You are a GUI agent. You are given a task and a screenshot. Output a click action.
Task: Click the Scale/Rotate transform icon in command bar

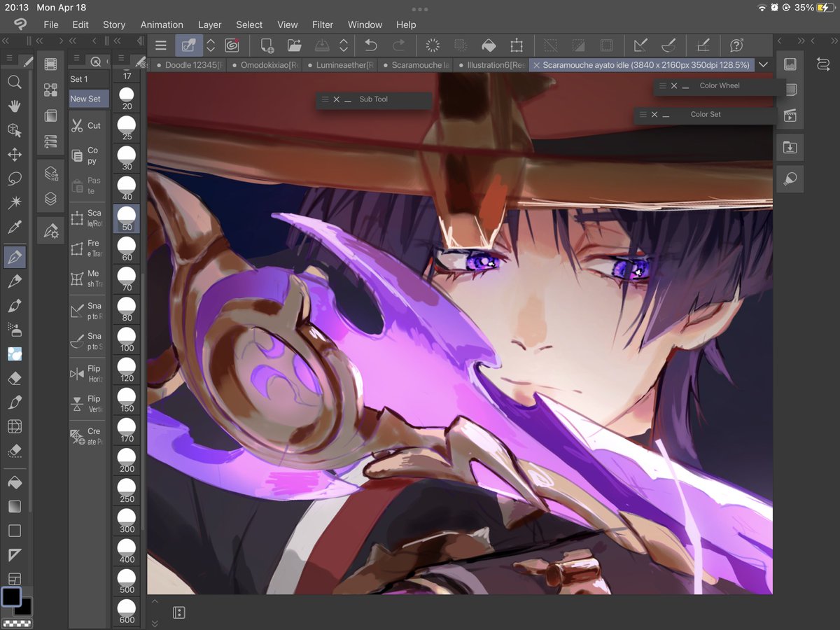(517, 45)
